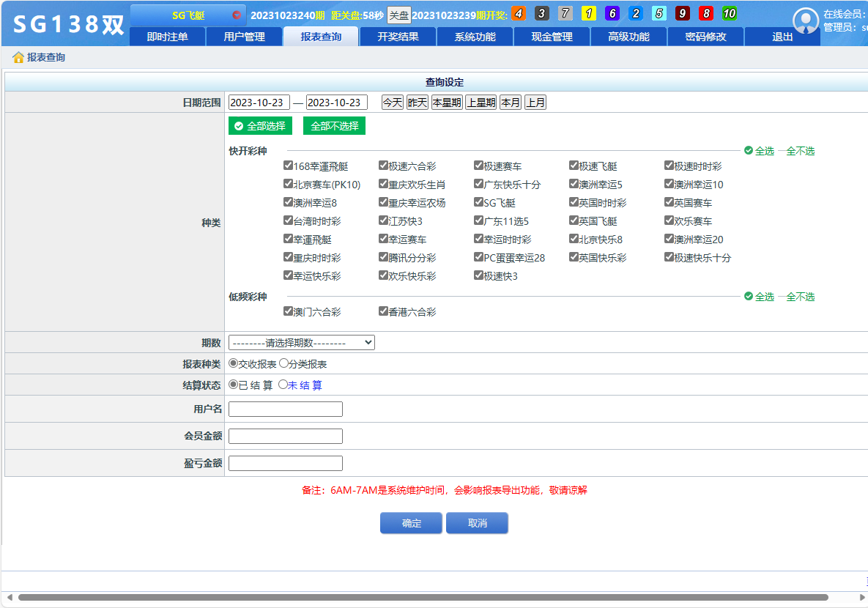Click the red dot icon on SG飞艇 selector
Screen dimensions: 868x608
tap(237, 15)
